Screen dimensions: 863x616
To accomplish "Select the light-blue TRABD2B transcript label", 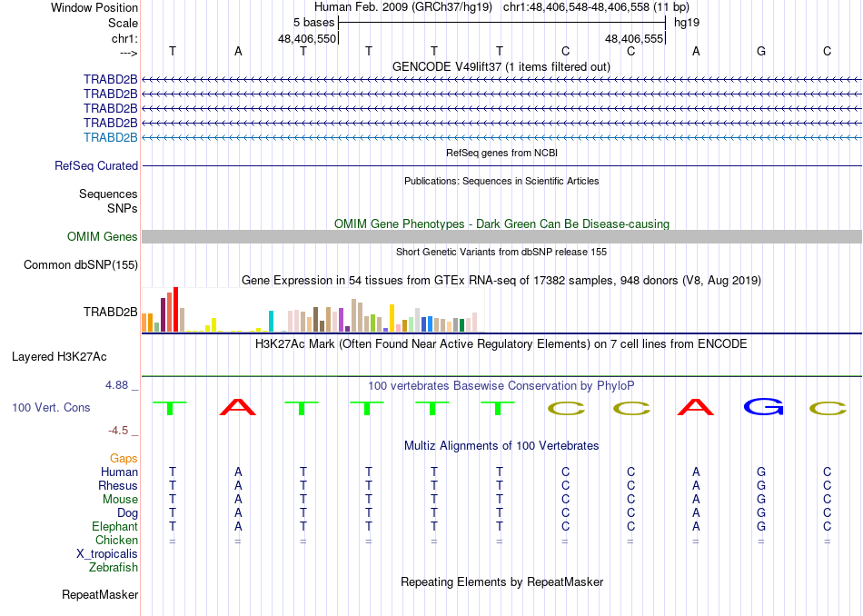I will 110,137.
